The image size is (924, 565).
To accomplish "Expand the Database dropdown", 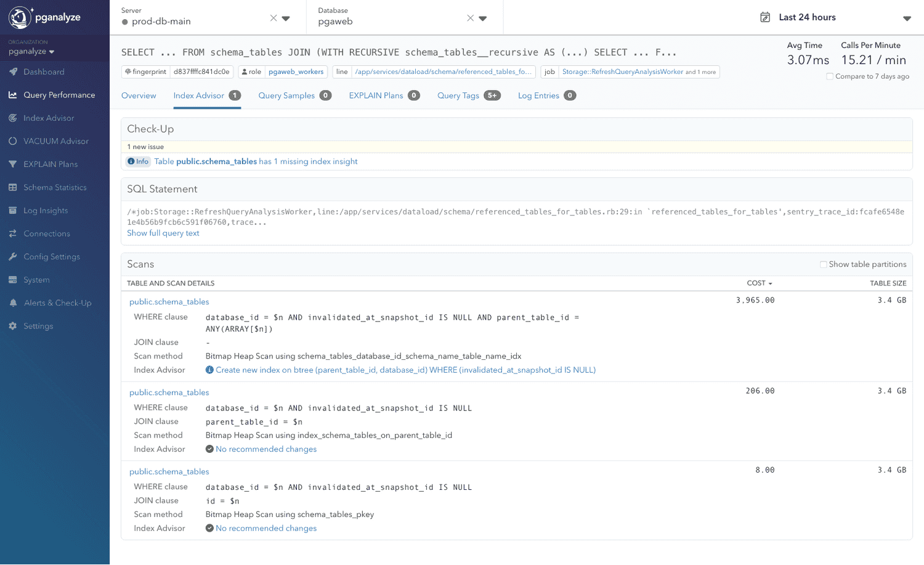I will coord(482,17).
